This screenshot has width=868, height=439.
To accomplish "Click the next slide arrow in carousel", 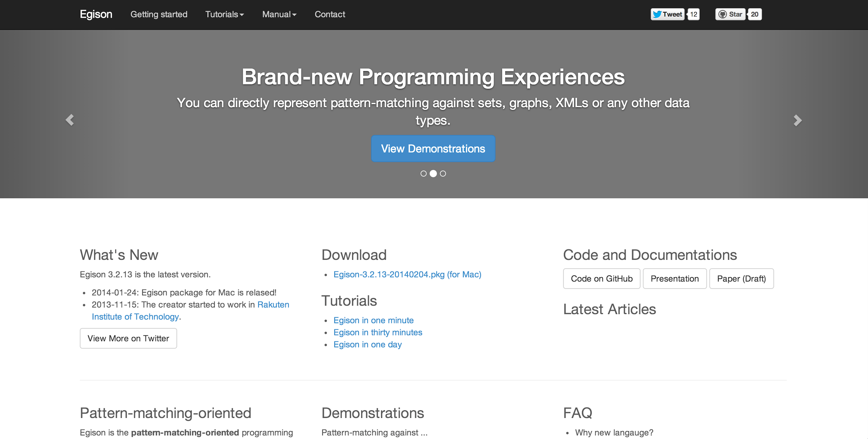I will [x=797, y=120].
